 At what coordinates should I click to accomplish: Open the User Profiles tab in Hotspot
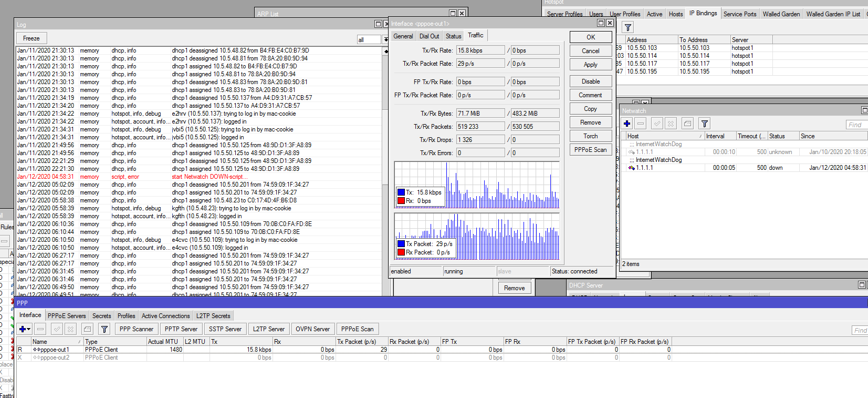tap(625, 14)
